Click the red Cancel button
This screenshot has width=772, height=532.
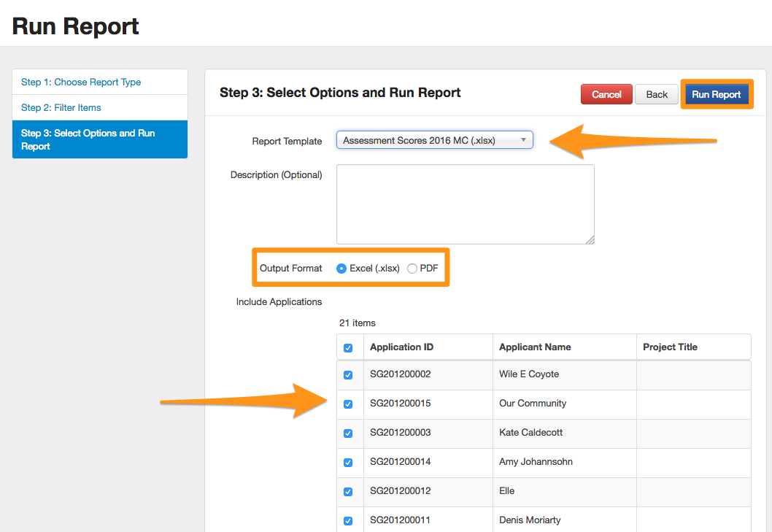tap(606, 94)
